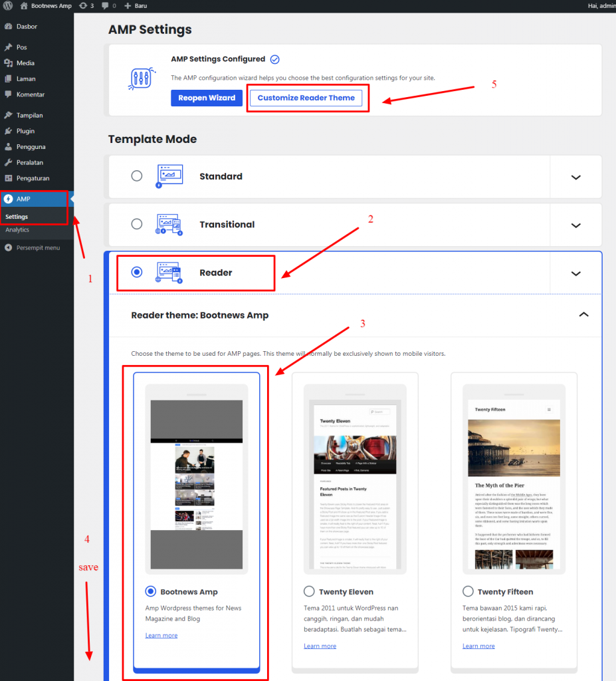Screen dimensions: 616x681
Task: Click the Media library icon
Action: 8,63
